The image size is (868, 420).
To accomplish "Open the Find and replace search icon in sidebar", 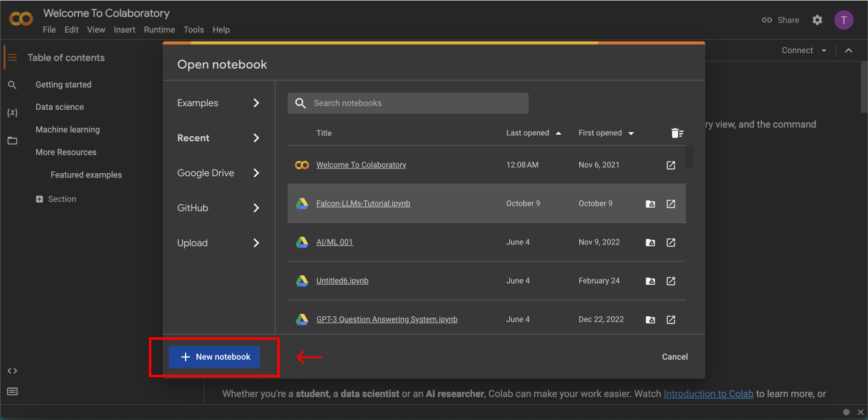I will (x=12, y=85).
